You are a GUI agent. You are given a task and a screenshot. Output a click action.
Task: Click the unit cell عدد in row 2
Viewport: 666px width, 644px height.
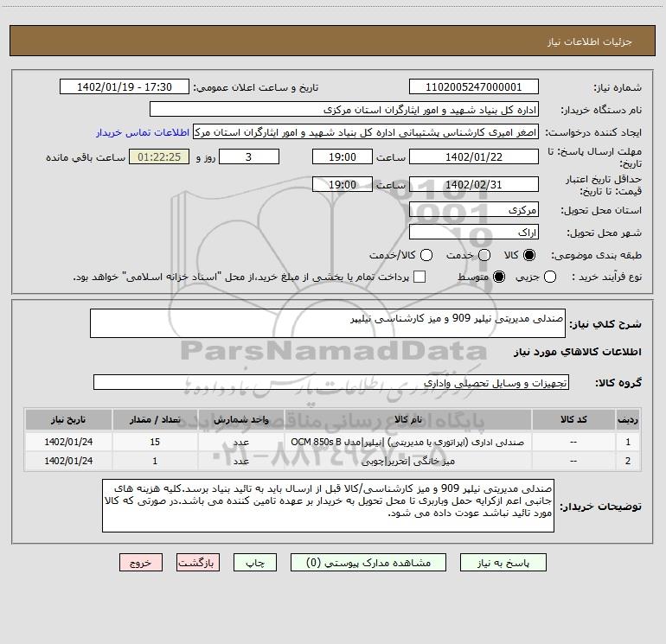(240, 461)
